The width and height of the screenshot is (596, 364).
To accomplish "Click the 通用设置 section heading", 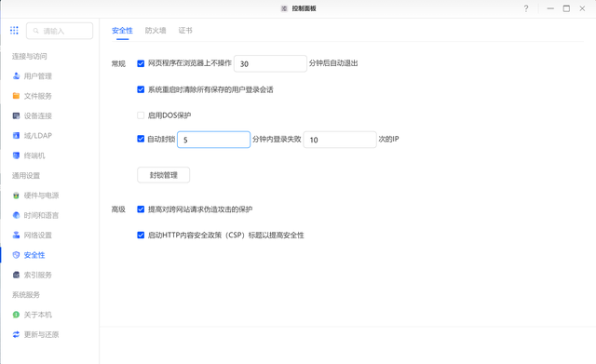I will pos(26,176).
